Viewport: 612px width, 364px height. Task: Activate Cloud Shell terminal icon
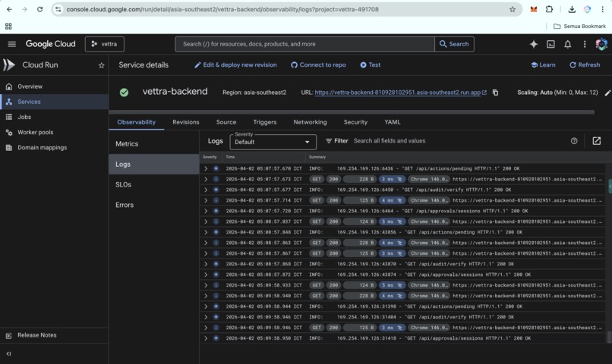pos(550,44)
